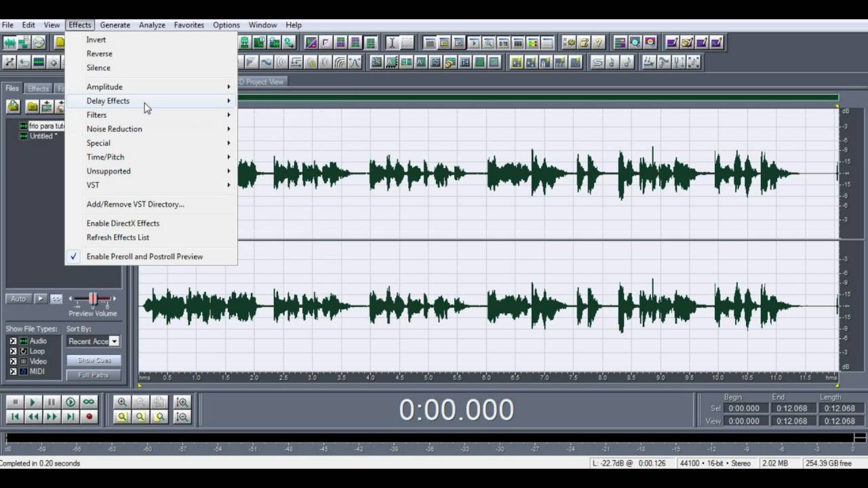Click the Zoom Out Full icon
The height and width of the screenshot is (488, 868).
click(160, 403)
